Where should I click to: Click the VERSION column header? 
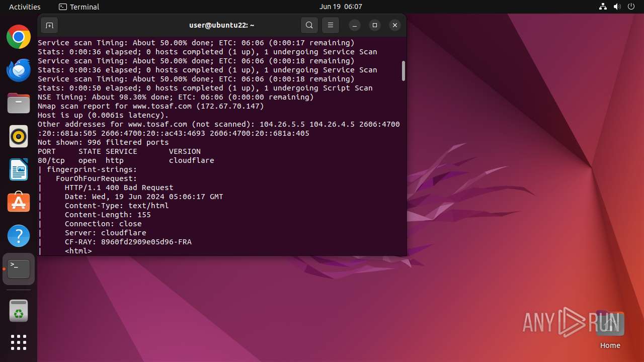coord(185,151)
